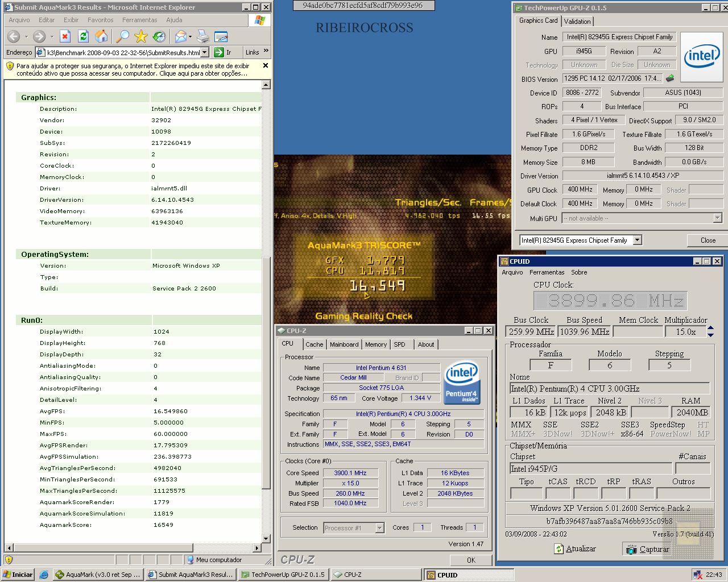Screen dimensions: 728x582
Task: Switch to Validation tab in GPU-Z
Action: tap(577, 21)
